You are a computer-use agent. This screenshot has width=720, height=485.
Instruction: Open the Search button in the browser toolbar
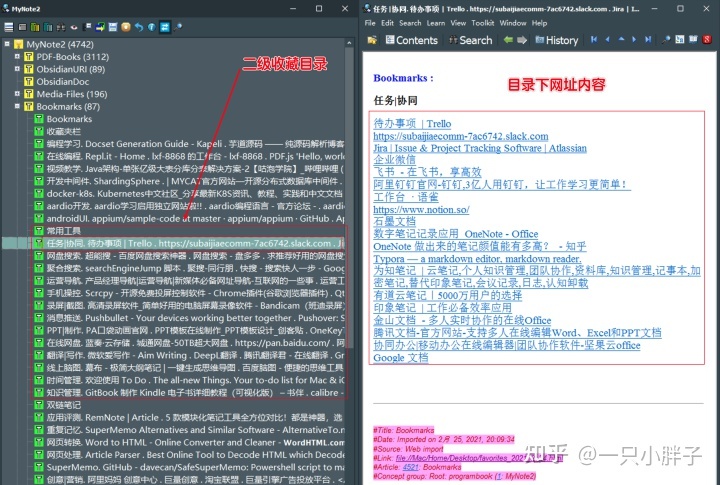click(470, 40)
